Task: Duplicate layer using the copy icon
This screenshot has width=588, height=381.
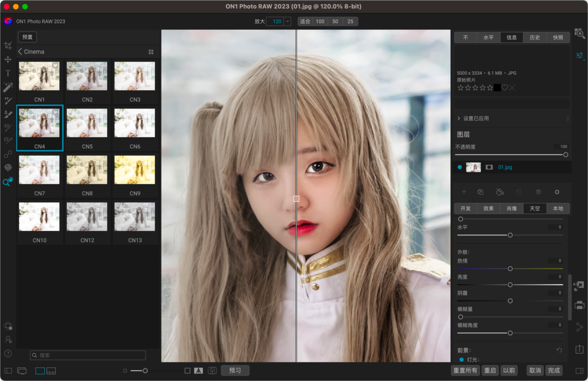Action: [x=480, y=192]
